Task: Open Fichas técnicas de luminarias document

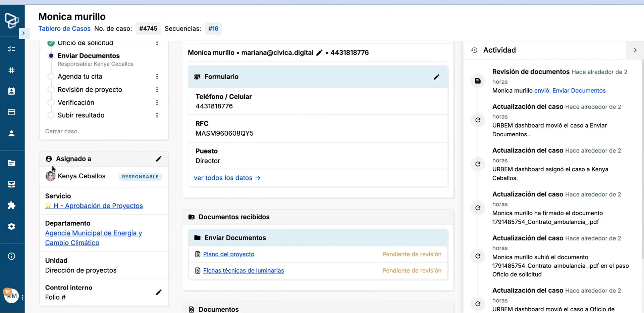Action: coord(244,271)
